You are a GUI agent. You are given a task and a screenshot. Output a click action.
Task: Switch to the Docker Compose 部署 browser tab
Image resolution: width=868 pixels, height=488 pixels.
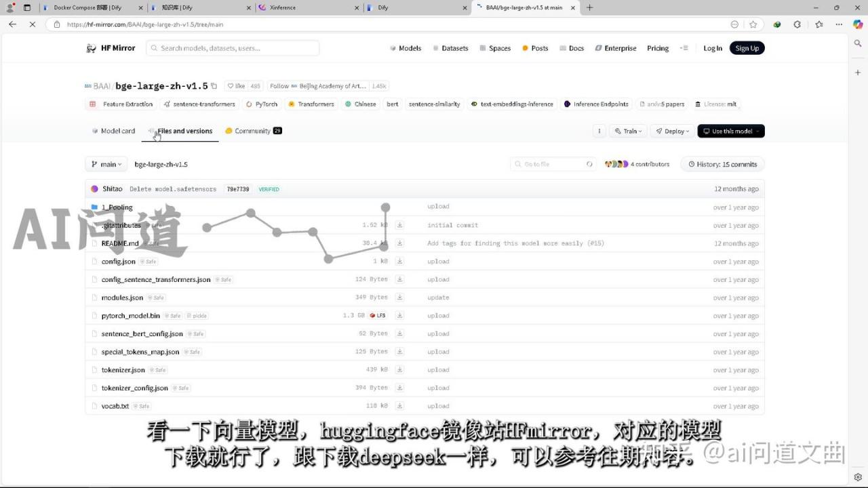(92, 7)
